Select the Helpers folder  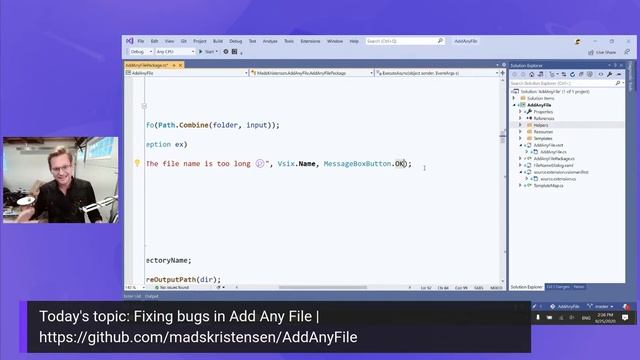pos(541,125)
